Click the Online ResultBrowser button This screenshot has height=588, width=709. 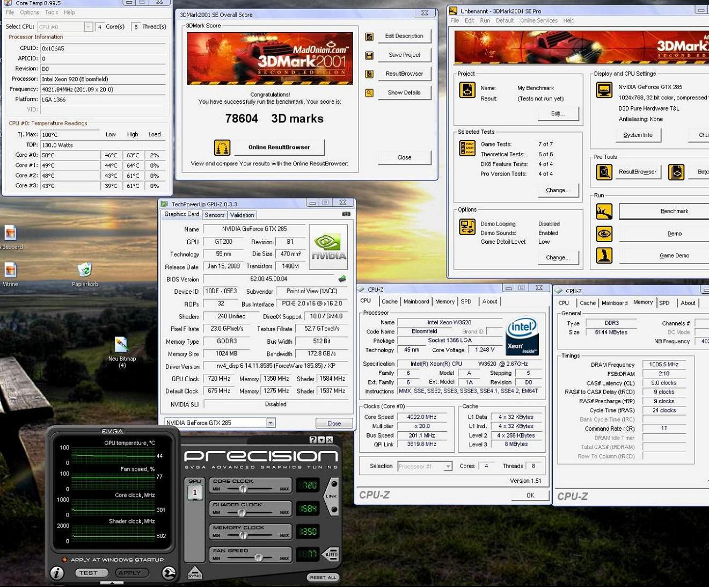279,147
